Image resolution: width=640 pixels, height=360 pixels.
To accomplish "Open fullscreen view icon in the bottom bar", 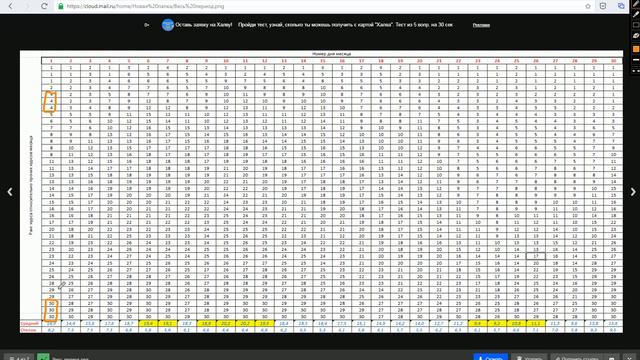I will point(611,358).
